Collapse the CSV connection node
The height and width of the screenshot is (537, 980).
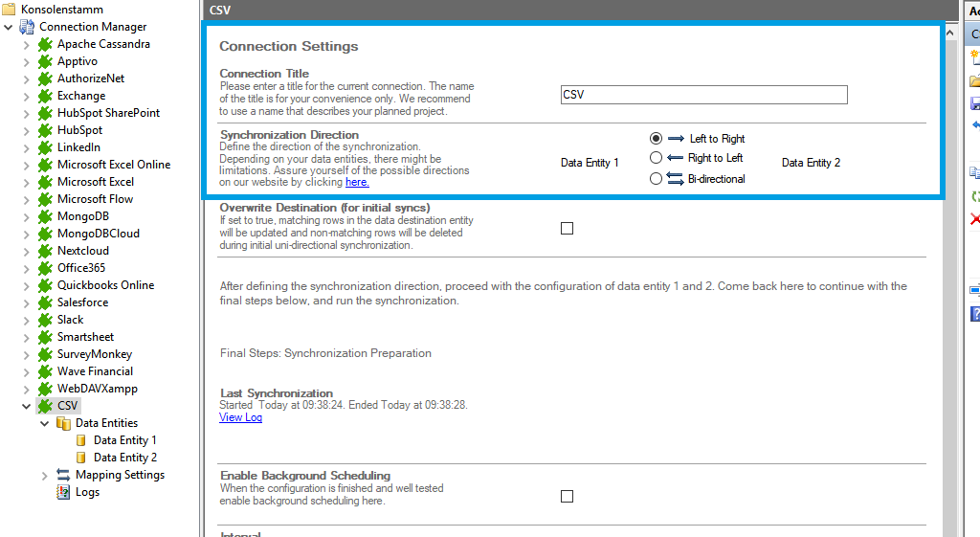(x=26, y=406)
